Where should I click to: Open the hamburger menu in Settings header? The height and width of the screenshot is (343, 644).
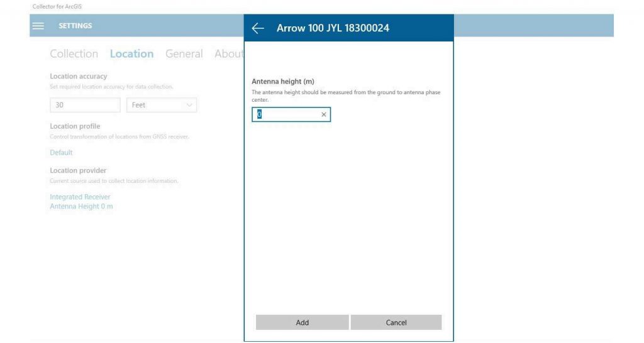38,26
